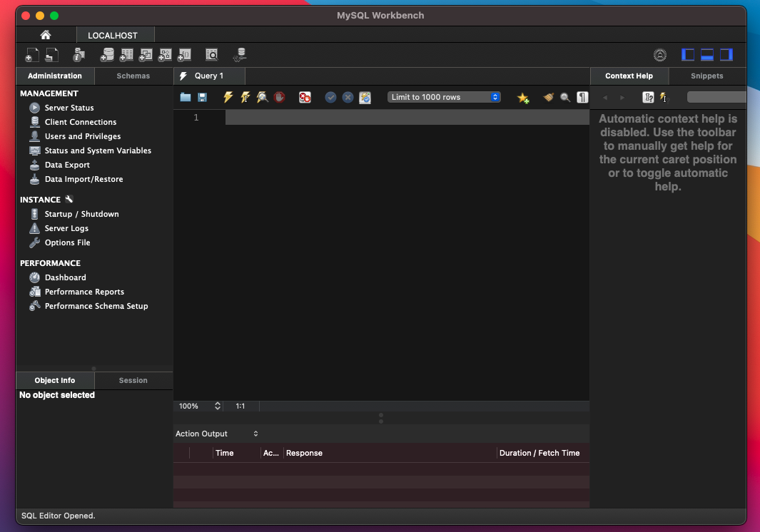Open the Object Info tab
Viewport: 760px width, 532px height.
point(55,380)
